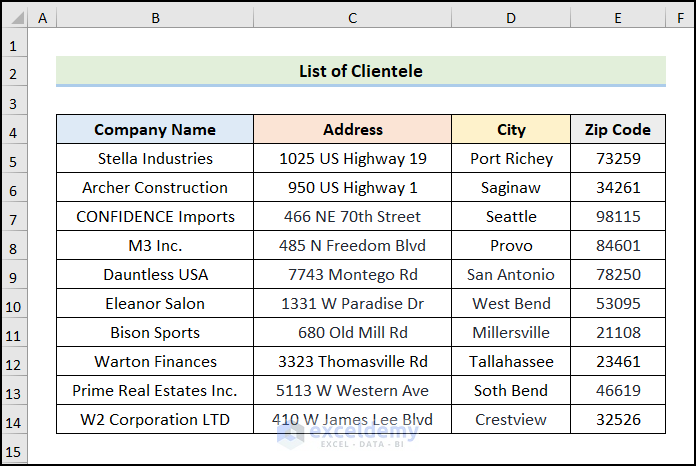Screen dimensions: 696x466
Task: Click the Dauntless USA cell
Action: pyautogui.click(x=155, y=275)
